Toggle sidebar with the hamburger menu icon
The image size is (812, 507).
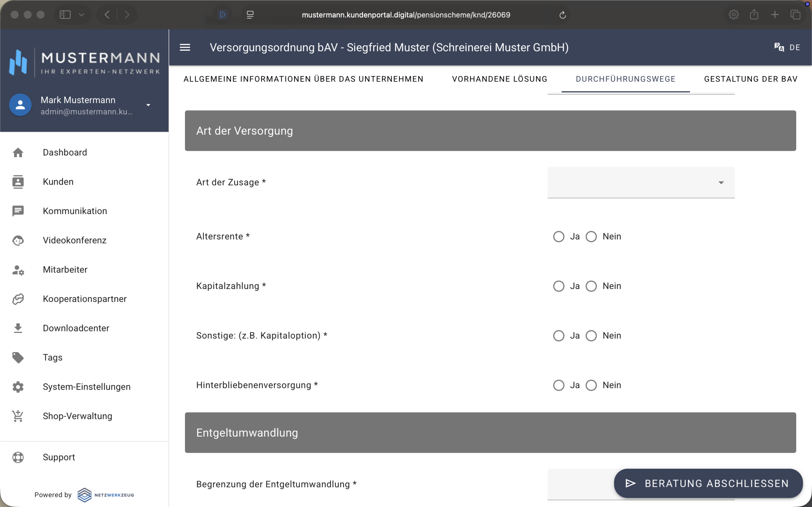point(185,47)
